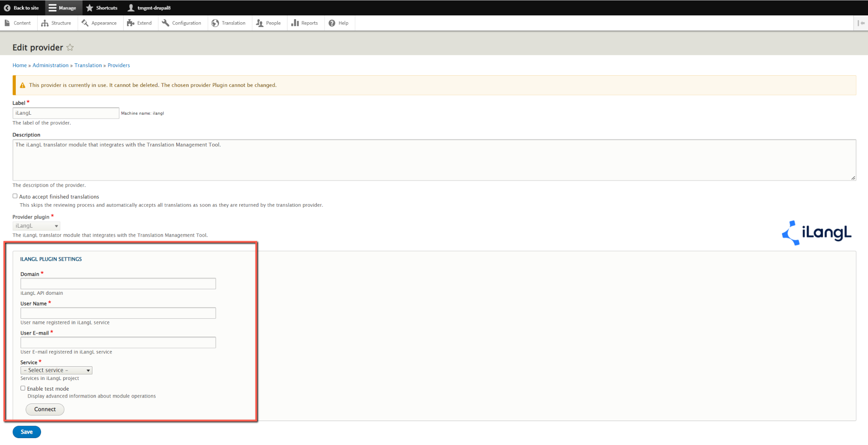Open the Provider plugin dropdown

pos(36,226)
